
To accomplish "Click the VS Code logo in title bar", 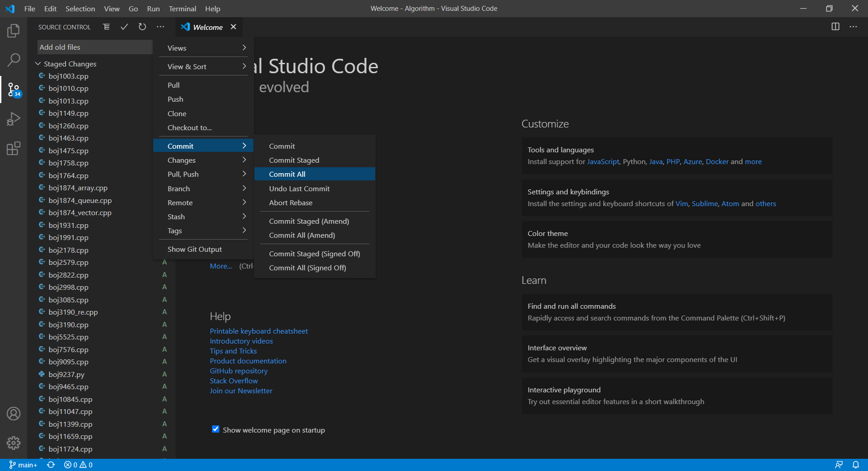I will (10, 9).
